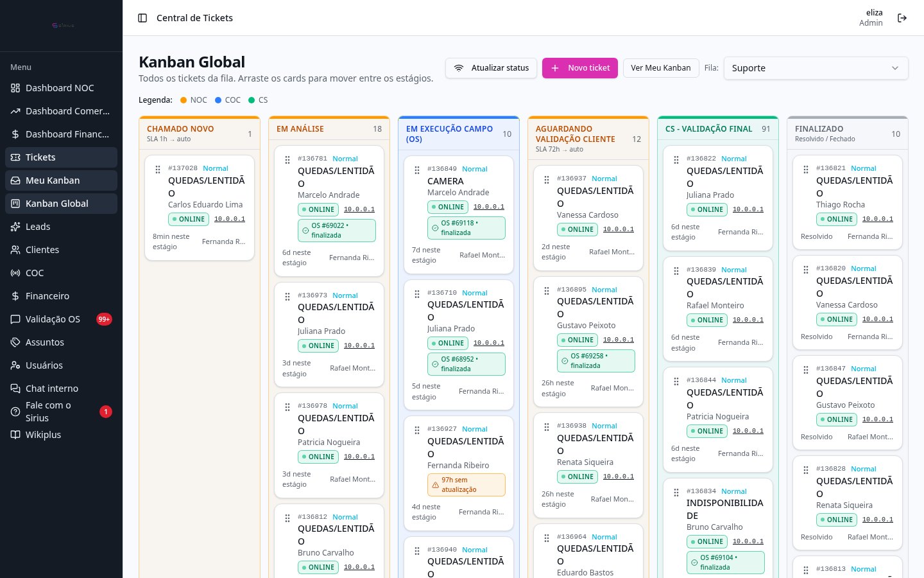Grab drag handle of ticket #136937

pos(547,180)
